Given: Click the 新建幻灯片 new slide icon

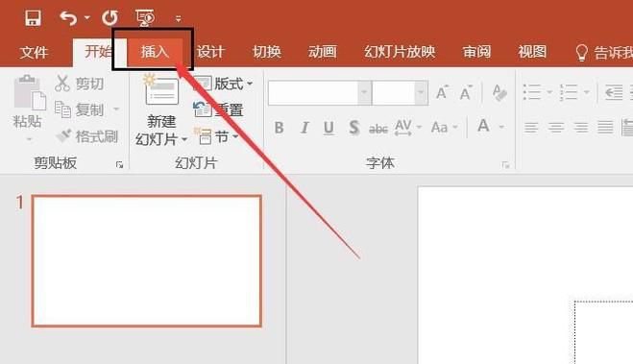Looking at the screenshot, I should [x=161, y=90].
